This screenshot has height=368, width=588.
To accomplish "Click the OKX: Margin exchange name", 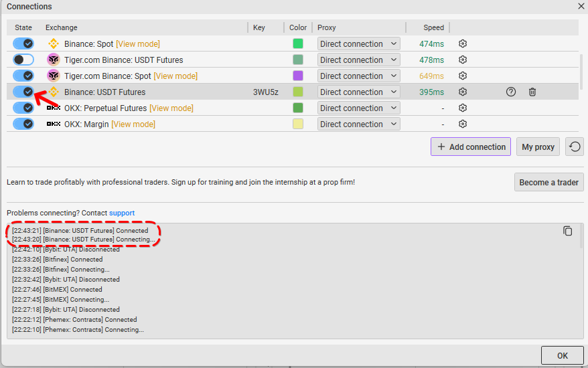I will pos(86,124).
